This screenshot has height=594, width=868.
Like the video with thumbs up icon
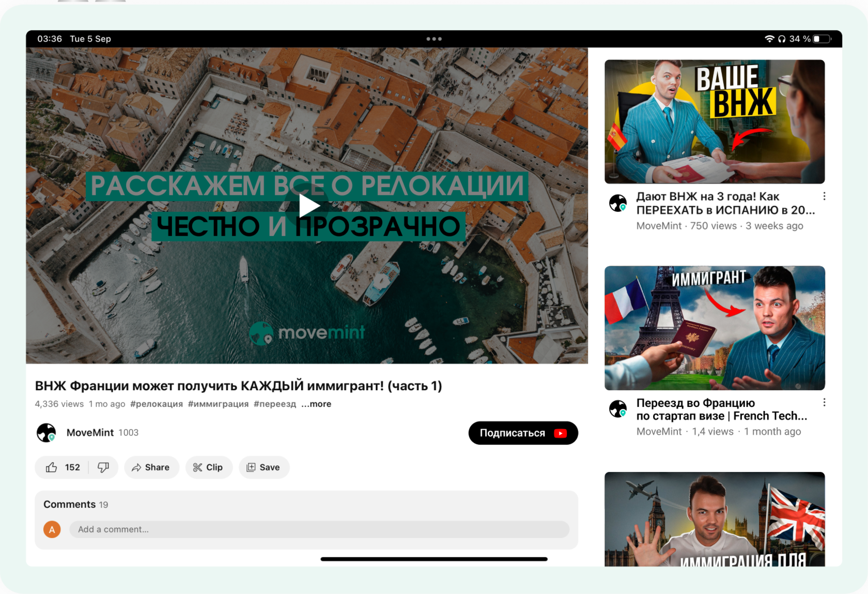point(52,467)
